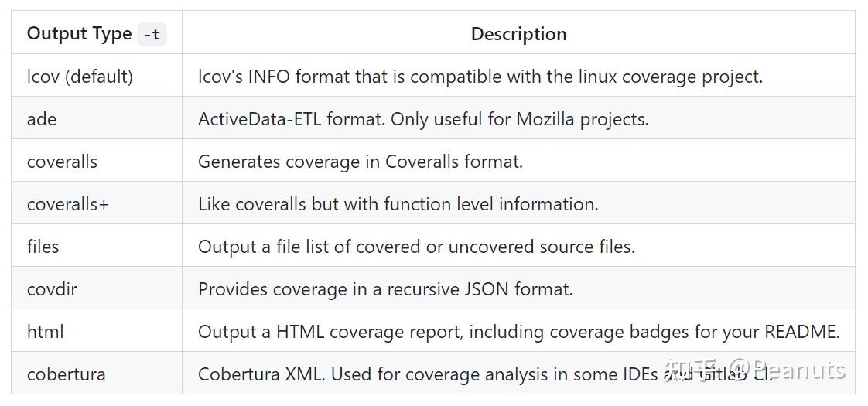Select the "cobertura" output type cell
The width and height of the screenshot is (868, 406).
coord(66,374)
